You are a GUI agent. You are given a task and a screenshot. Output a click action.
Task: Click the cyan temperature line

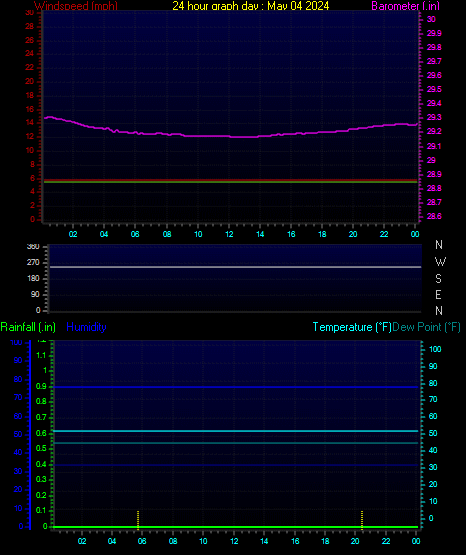click(x=235, y=431)
